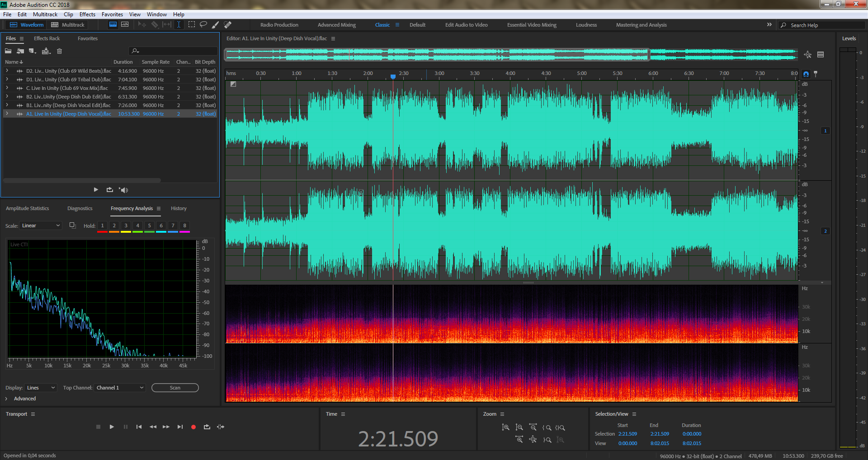Click the Files panel search field
The image size is (868, 460).
[174, 51]
